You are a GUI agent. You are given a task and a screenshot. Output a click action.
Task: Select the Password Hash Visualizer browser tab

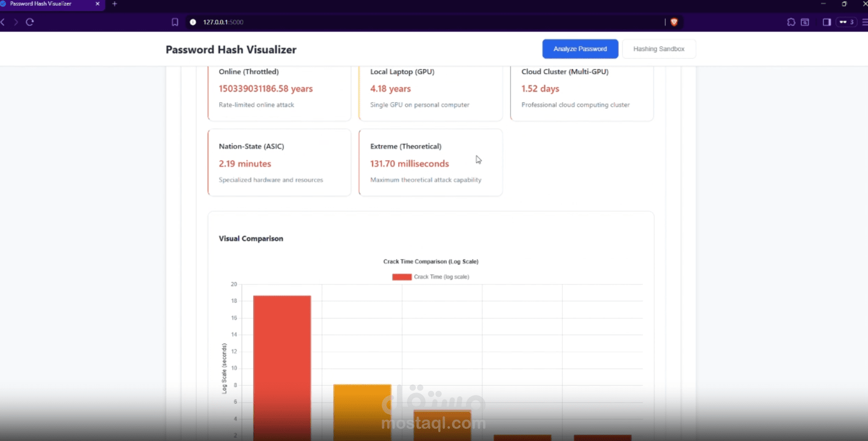(46, 4)
